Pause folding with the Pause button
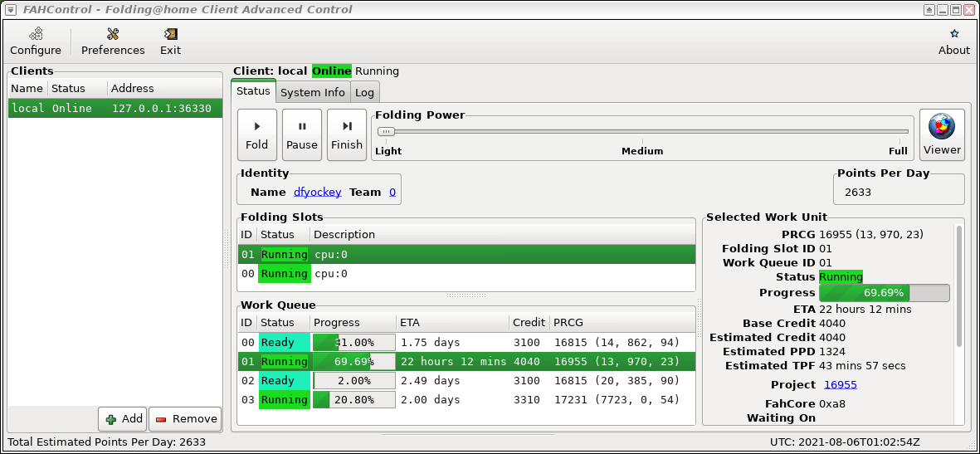980x454 pixels. (302, 135)
